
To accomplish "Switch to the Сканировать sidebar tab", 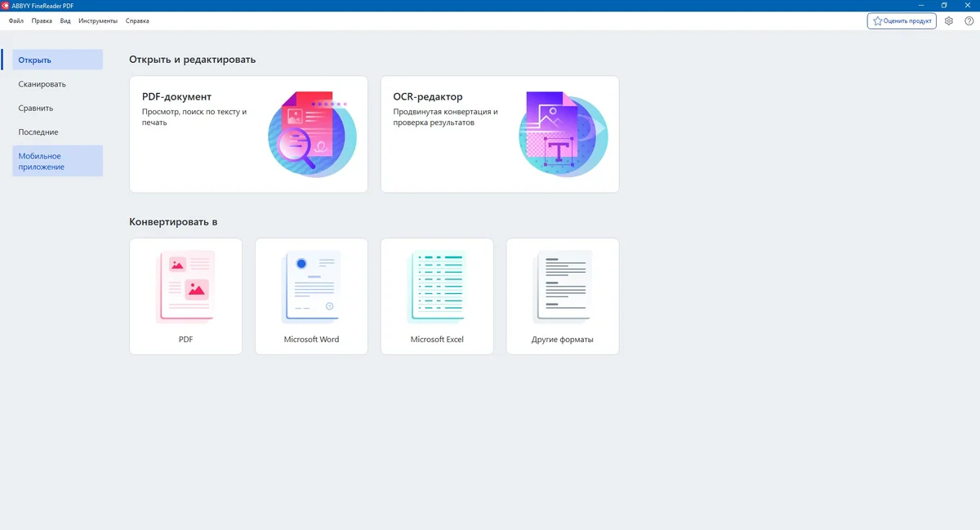I will tap(57, 84).
